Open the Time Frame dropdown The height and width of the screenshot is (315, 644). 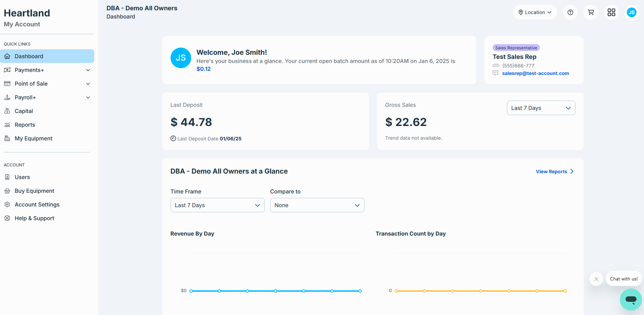pyautogui.click(x=218, y=205)
